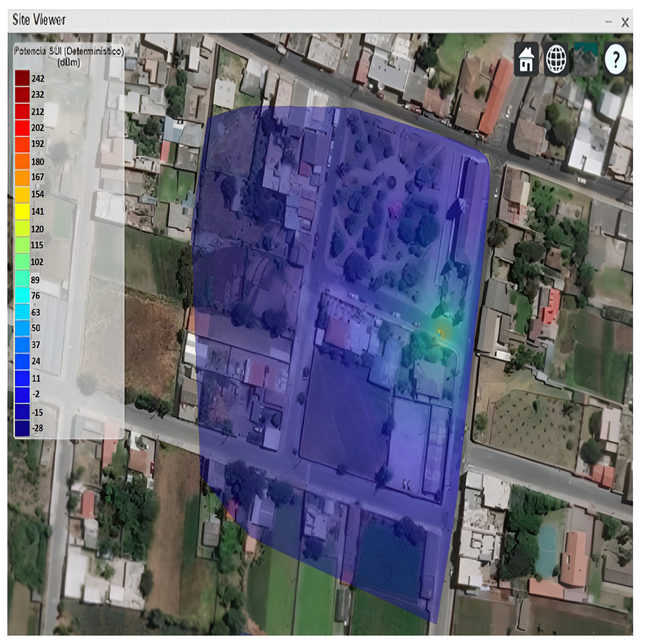Open the globe projection picker
645x644 pixels.
(x=556, y=59)
